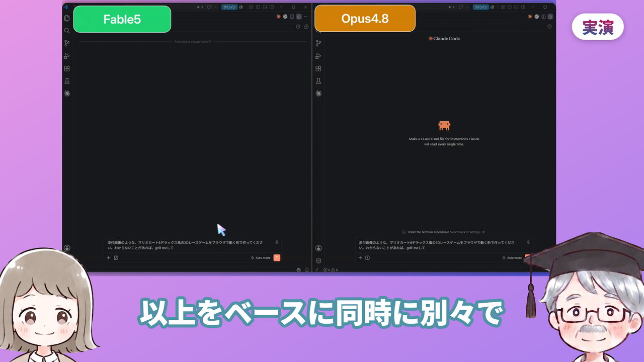Click サインイン button in right window title bar
This screenshot has height=362, width=644.
click(x=481, y=7)
